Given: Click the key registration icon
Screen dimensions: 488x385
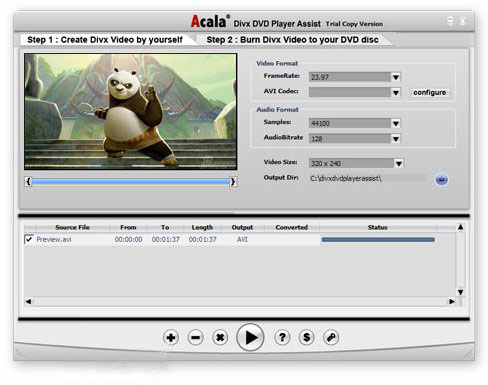Looking at the screenshot, I should [331, 338].
